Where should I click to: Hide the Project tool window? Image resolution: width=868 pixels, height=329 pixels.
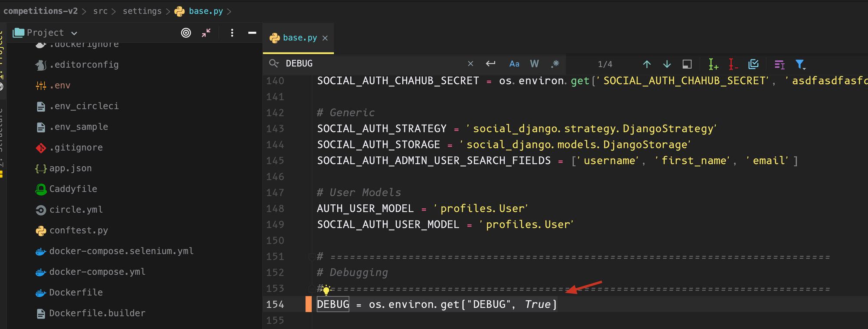pos(252,33)
